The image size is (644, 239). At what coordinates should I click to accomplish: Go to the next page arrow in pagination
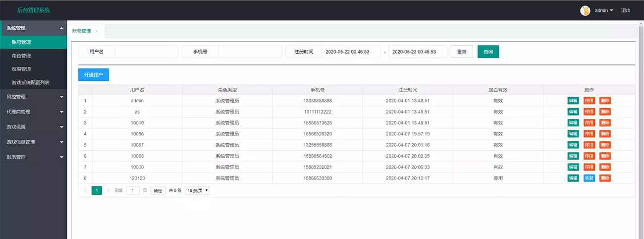[x=108, y=190]
